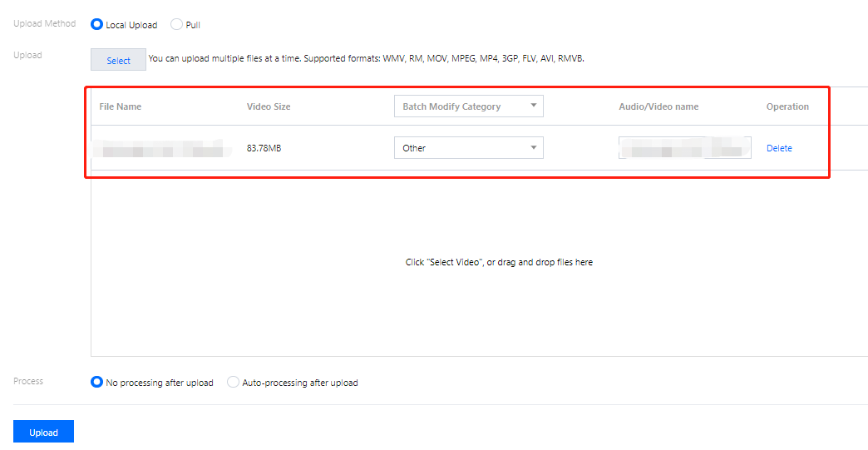This screenshot has height=450, width=868.
Task: Click the Audio/Video name column header
Action: [x=658, y=106]
